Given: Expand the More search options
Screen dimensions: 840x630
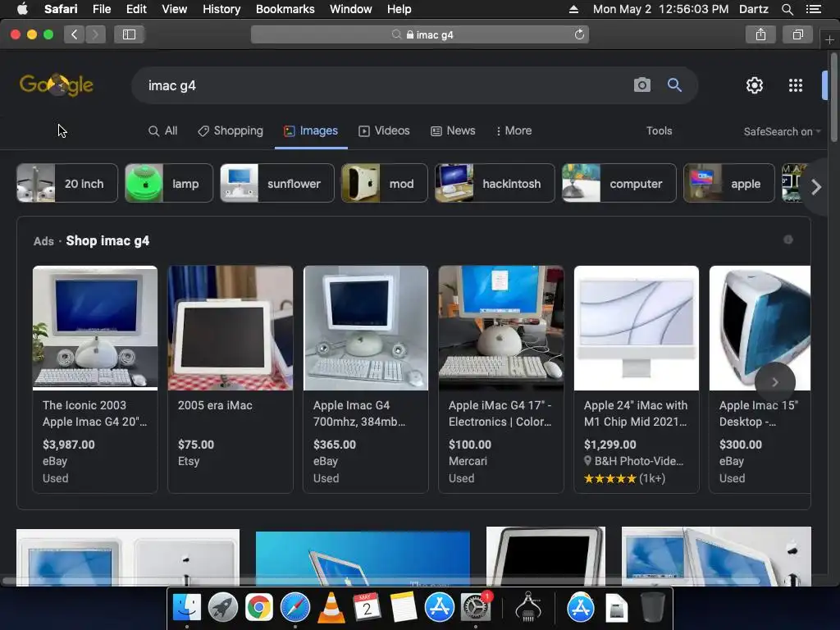Looking at the screenshot, I should point(514,130).
